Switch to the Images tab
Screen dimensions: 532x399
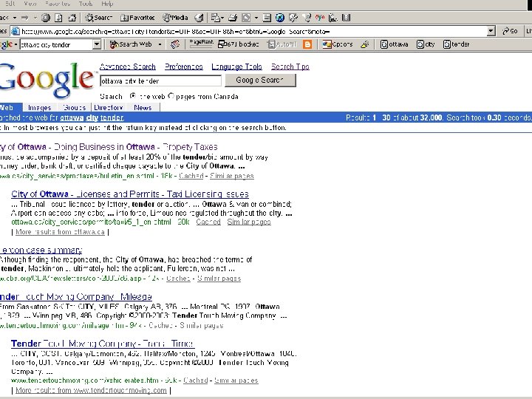click(40, 108)
